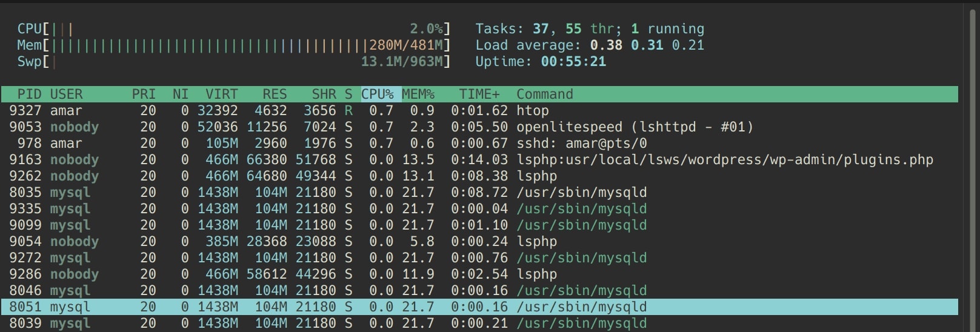Click the Uptime 00:55:21 value
The image size is (980, 332).
573,61
